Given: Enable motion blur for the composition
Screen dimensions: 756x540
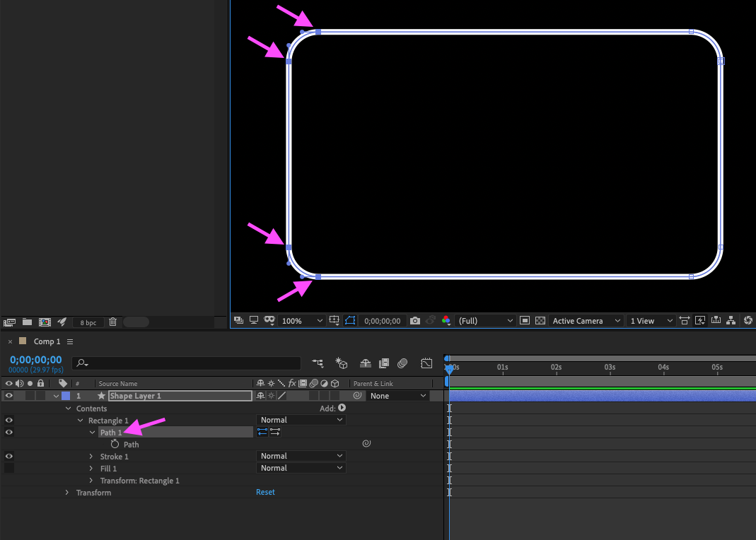Looking at the screenshot, I should point(402,363).
